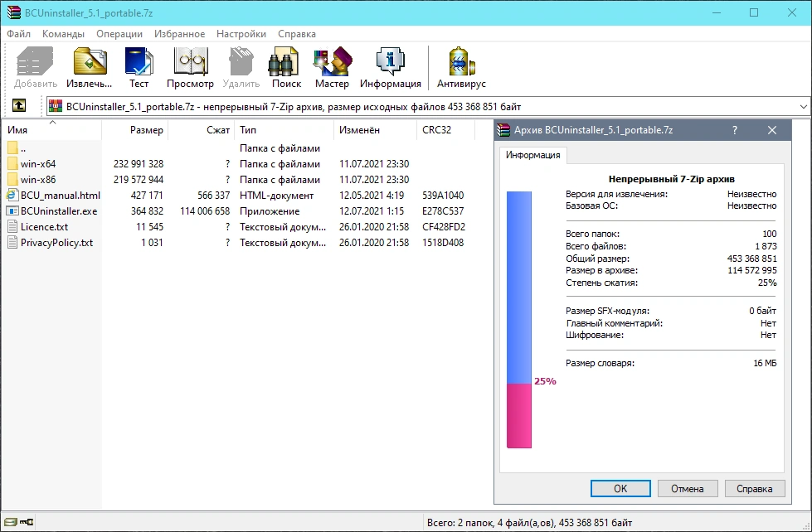Click the Всего файлов value 1 873
This screenshot has width=812, height=532.
point(766,246)
